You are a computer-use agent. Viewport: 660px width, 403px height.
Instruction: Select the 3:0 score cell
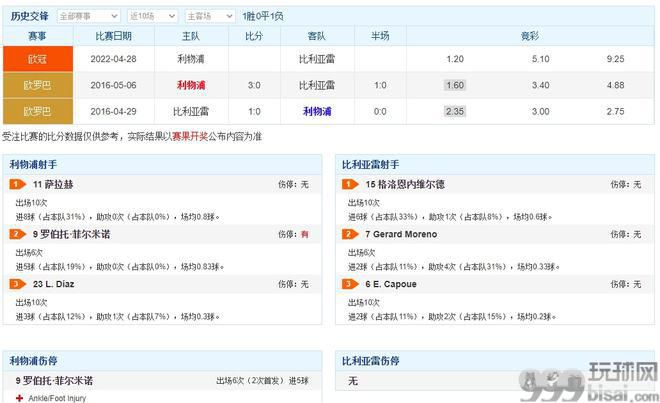(254, 85)
